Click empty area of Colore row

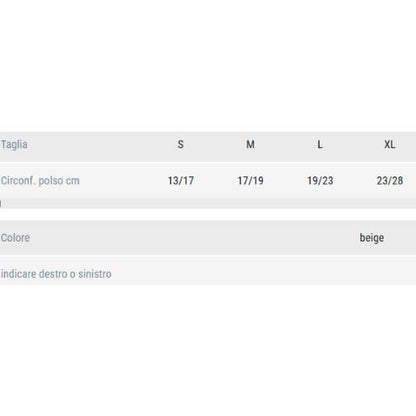[x=193, y=238]
